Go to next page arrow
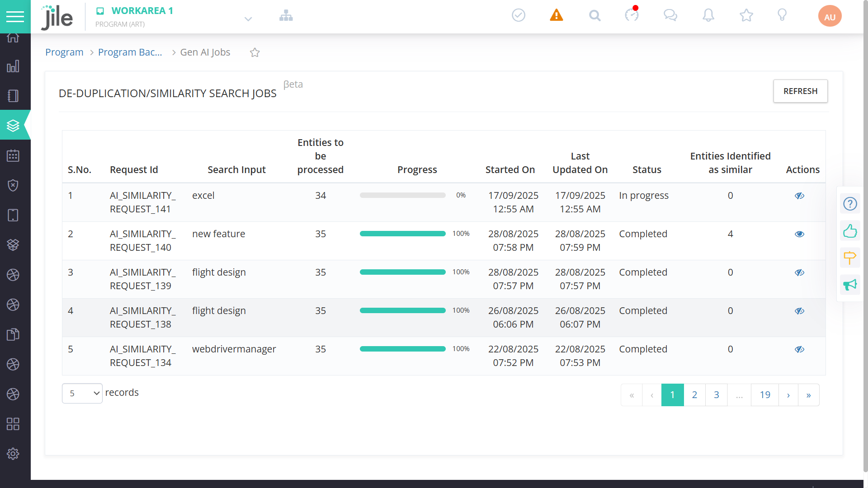This screenshot has height=488, width=868. pyautogui.click(x=788, y=395)
